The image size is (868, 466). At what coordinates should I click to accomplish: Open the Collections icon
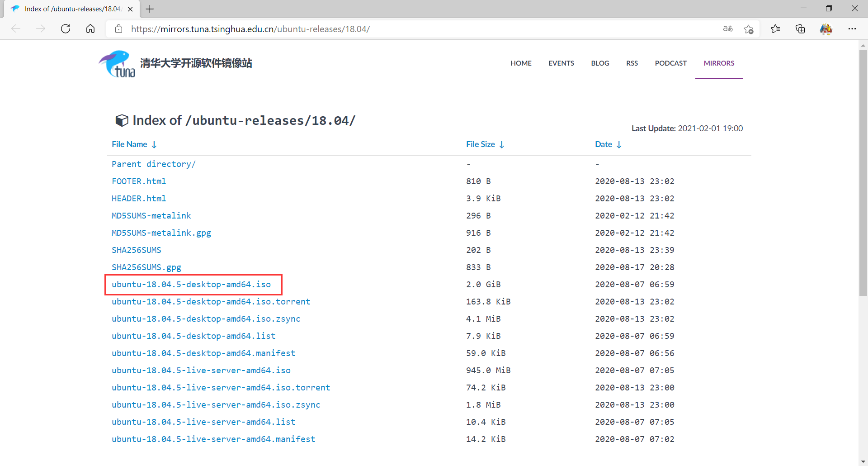[800, 29]
